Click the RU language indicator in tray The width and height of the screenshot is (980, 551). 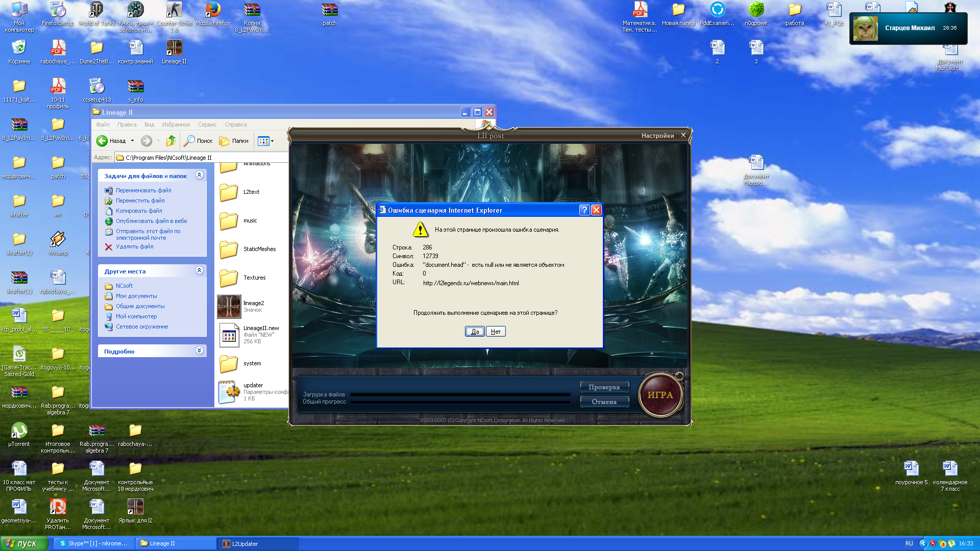(x=909, y=544)
